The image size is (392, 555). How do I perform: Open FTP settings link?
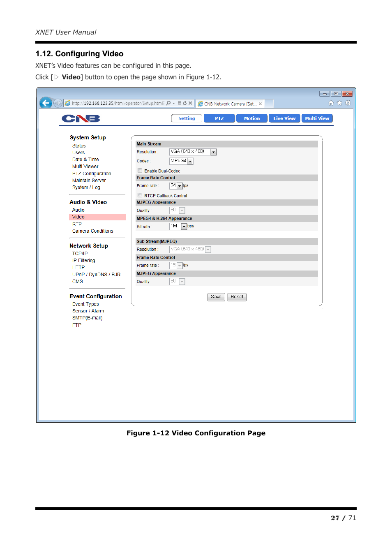click(77, 325)
